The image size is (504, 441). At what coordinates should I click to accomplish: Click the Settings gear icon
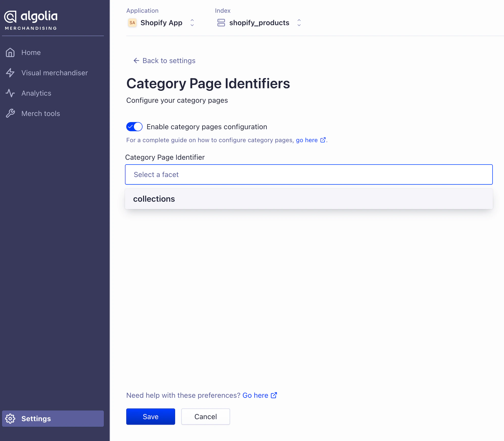click(10, 419)
